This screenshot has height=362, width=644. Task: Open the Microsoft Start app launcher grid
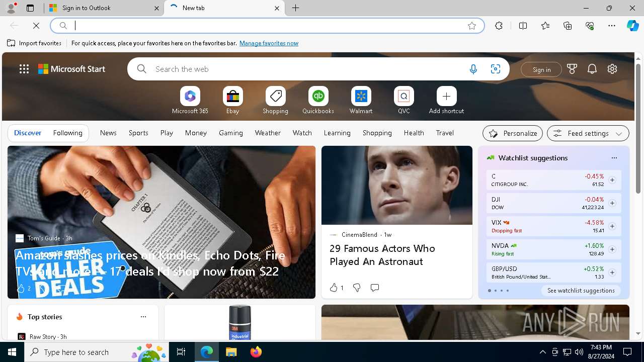click(24, 69)
